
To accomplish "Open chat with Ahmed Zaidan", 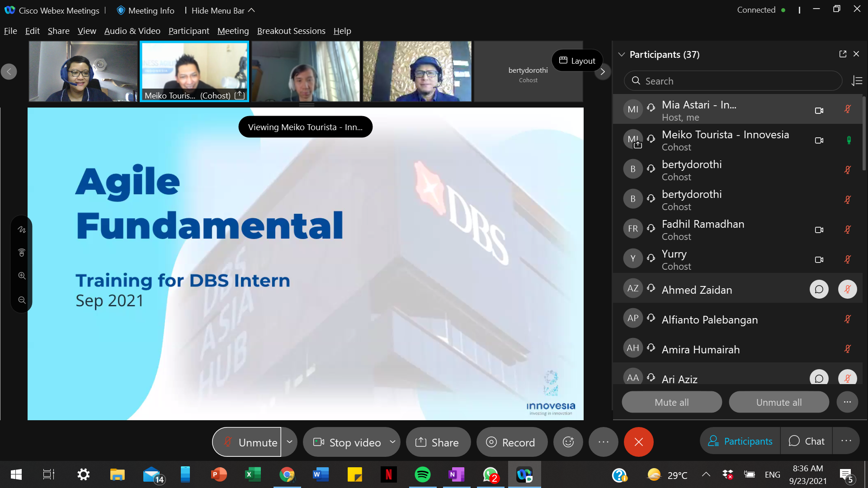I will click(819, 289).
